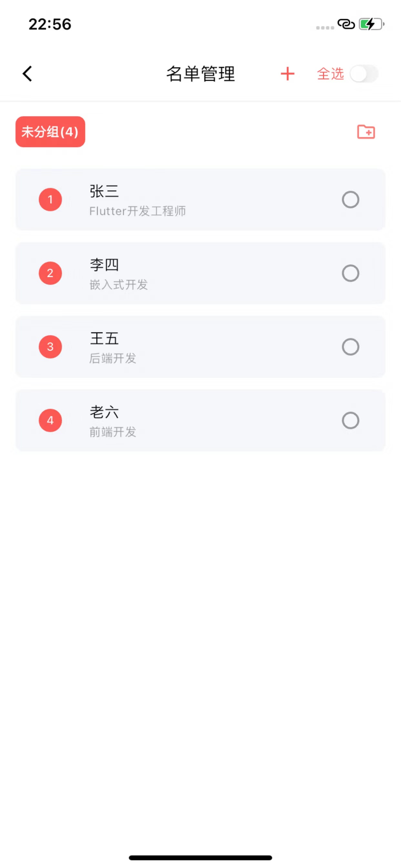Tap the new group folder icon
The height and width of the screenshot is (868, 401).
[x=365, y=132]
